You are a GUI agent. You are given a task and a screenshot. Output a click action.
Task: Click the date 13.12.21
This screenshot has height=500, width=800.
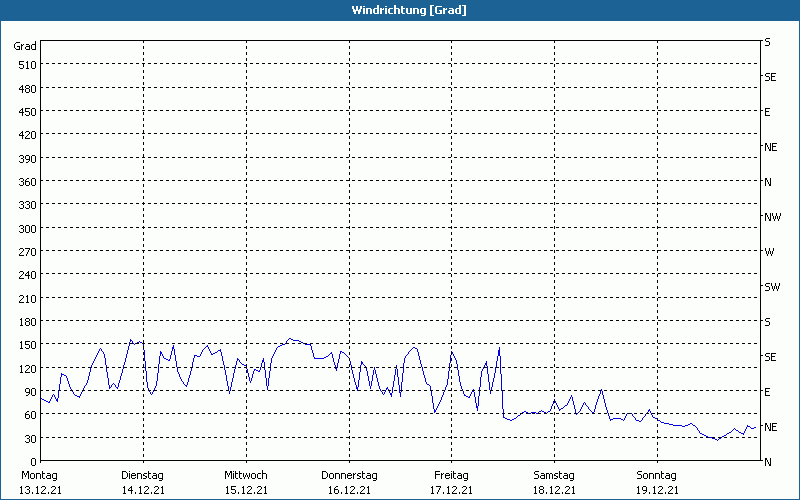point(40,490)
